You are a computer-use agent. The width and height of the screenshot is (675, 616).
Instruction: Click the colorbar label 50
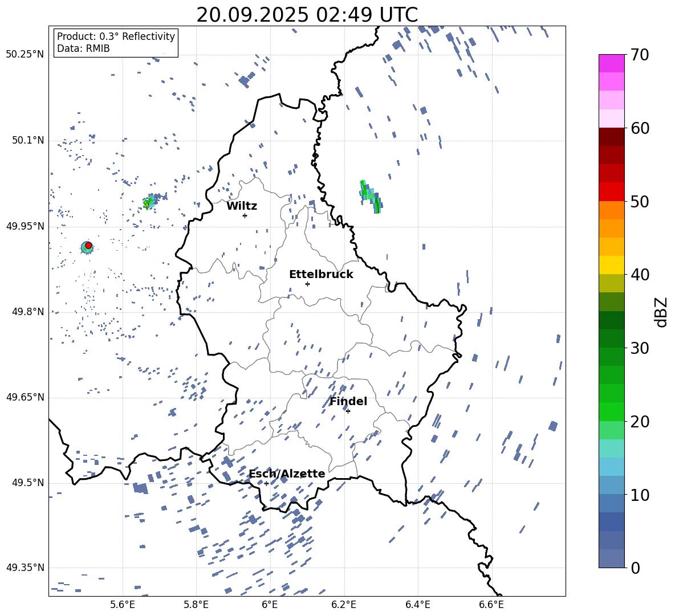[x=640, y=201]
